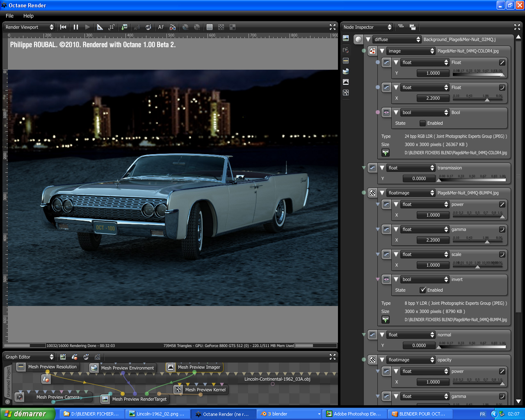Click the diffuse material sphere icon

pos(359,39)
